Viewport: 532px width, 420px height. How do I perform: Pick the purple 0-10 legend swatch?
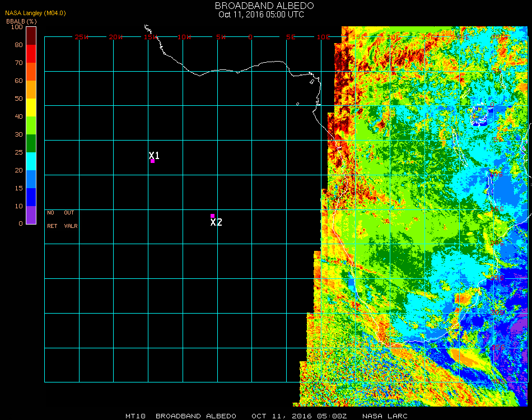[x=31, y=215]
